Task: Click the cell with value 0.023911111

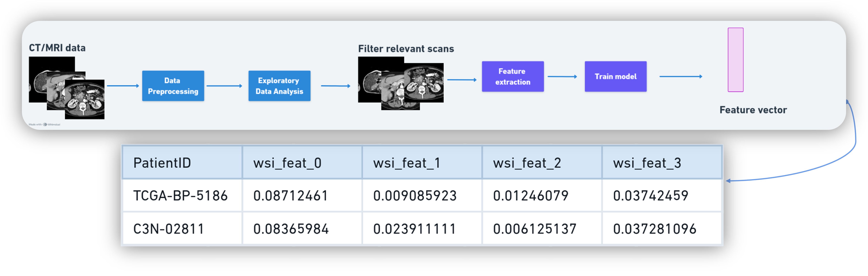Action: point(422,229)
